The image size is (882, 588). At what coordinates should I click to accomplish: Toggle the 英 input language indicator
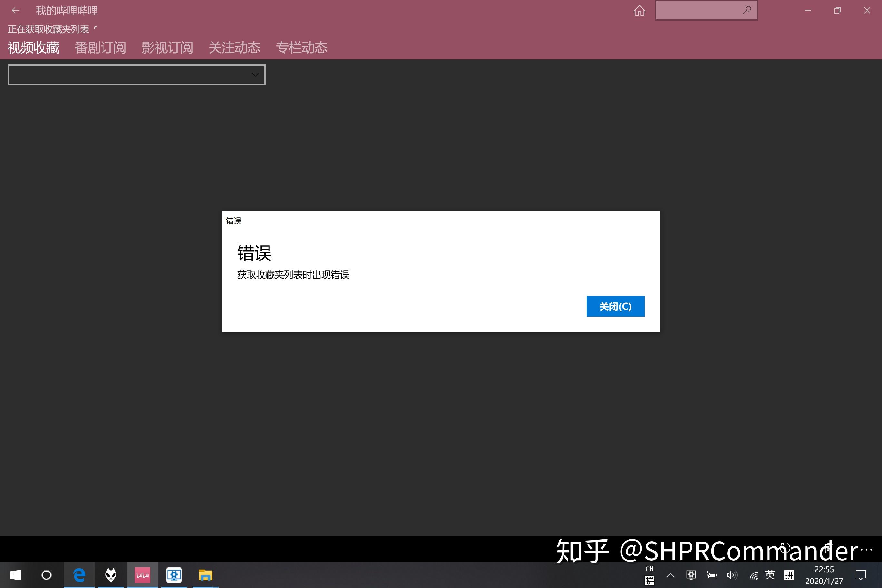770,574
